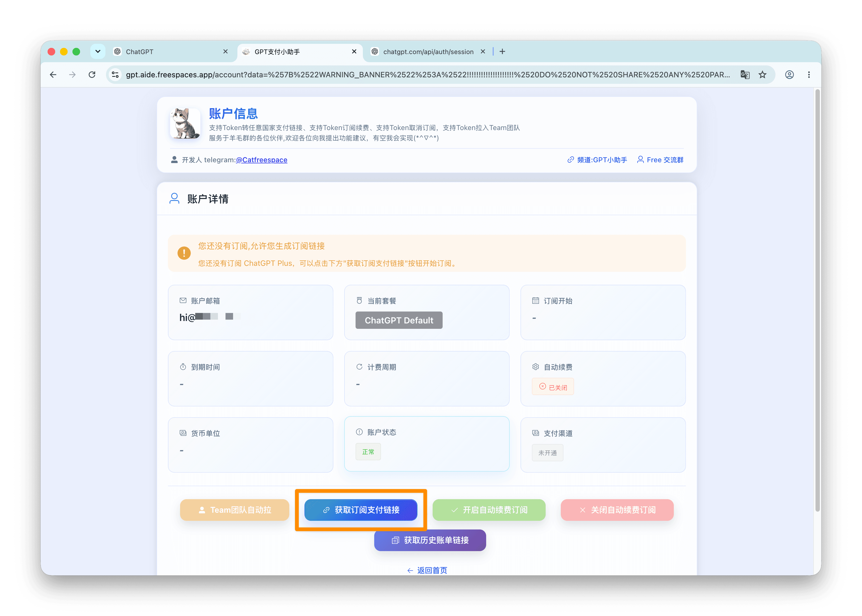Click the money icon beside 支付渠道

(535, 433)
